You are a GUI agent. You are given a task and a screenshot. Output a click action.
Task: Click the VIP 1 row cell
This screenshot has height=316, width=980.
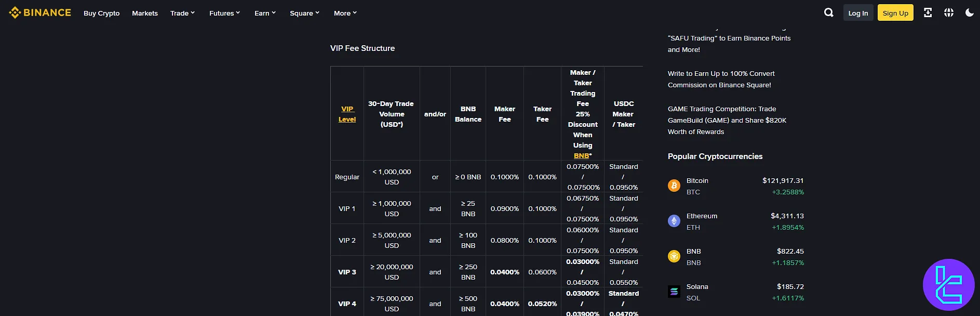click(x=347, y=208)
